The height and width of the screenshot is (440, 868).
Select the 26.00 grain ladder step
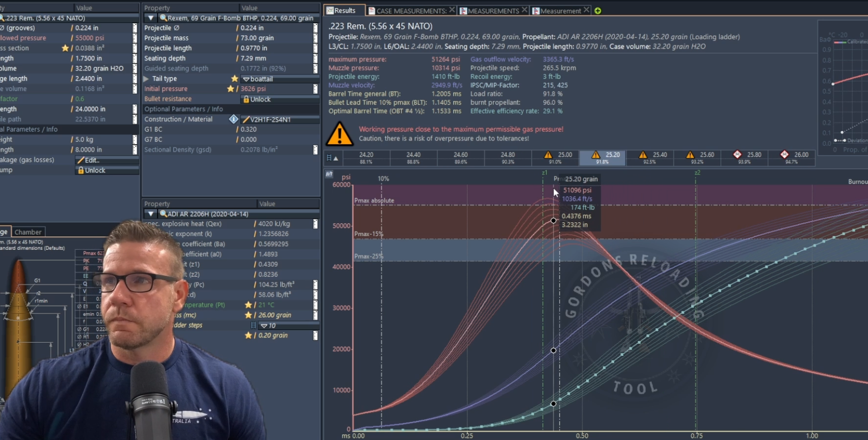(x=797, y=158)
